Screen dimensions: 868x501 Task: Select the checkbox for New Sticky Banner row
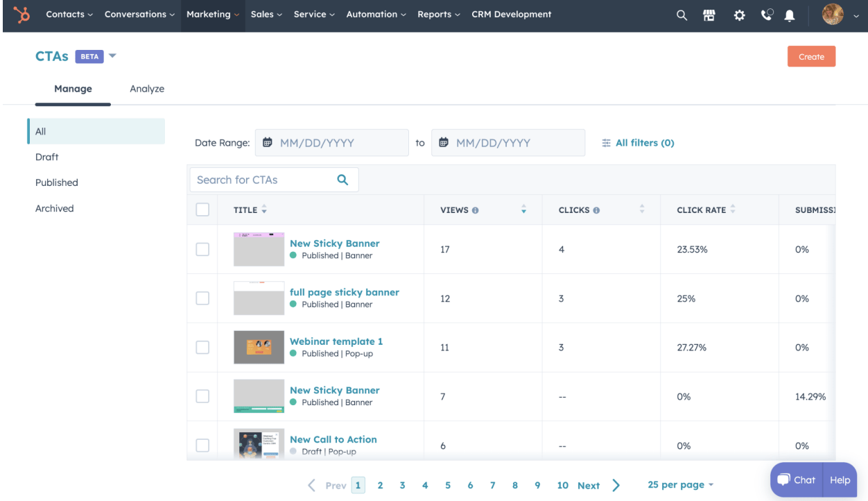pos(202,248)
